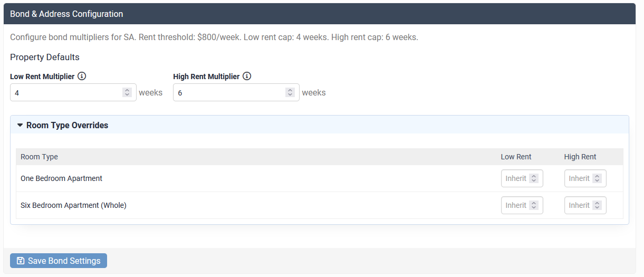Click the Six Bedroom Apartment (Whole) row label
Screen dimensions: 644x277
point(73,205)
